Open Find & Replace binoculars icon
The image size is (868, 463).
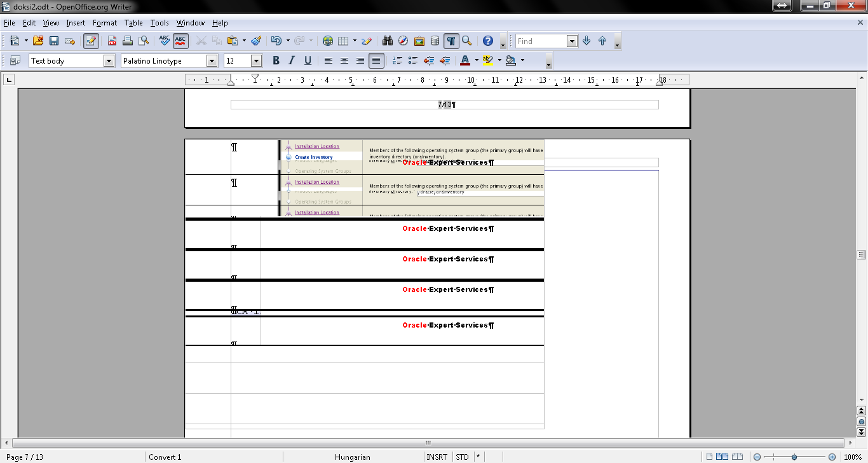388,41
